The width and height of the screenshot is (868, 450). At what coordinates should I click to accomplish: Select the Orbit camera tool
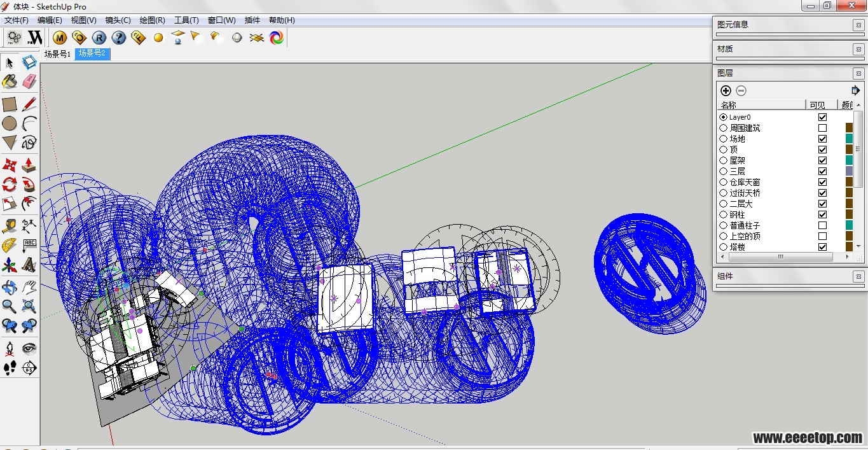point(10,288)
